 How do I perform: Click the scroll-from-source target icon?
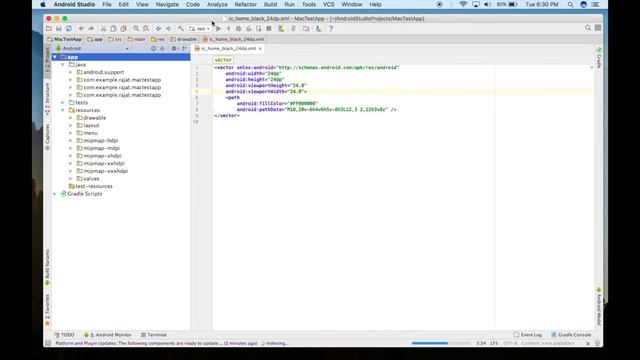tap(153, 48)
